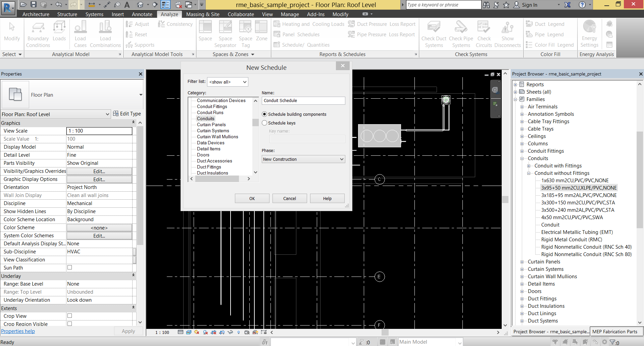Click the Save icon in quick access toolbar
The height and width of the screenshot is (346, 644).
point(34,5)
